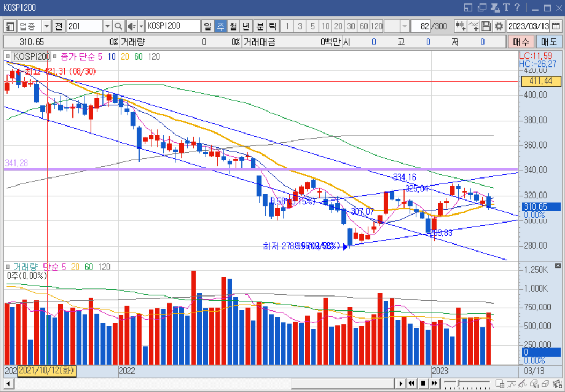Toggle the side panel icon beside 업종
The image size is (565, 392).
(10, 26)
